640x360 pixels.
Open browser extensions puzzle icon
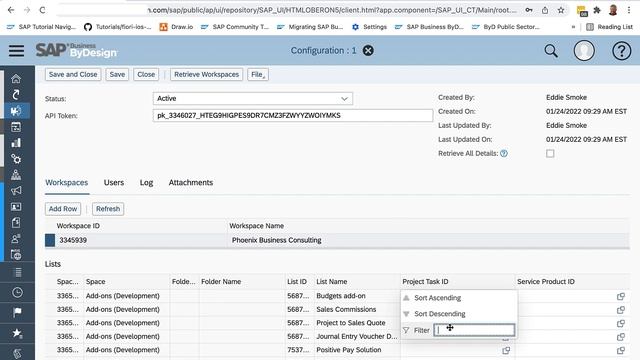[x=597, y=10]
